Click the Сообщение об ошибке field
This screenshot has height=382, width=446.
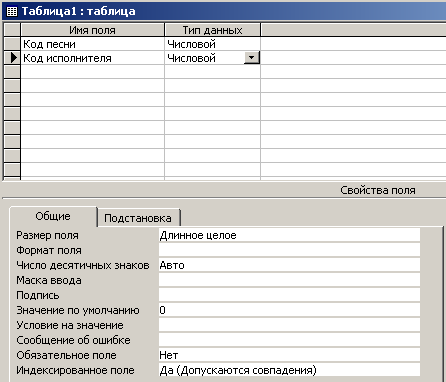point(289,340)
